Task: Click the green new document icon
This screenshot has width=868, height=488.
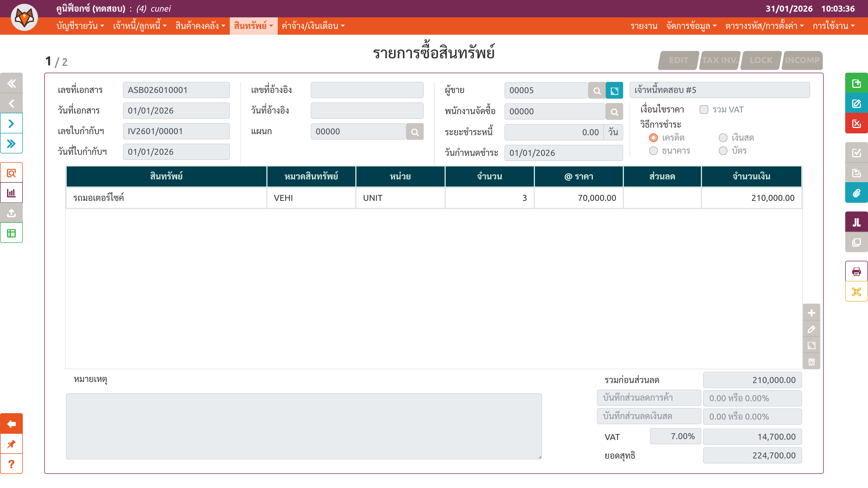Action: coord(856,83)
